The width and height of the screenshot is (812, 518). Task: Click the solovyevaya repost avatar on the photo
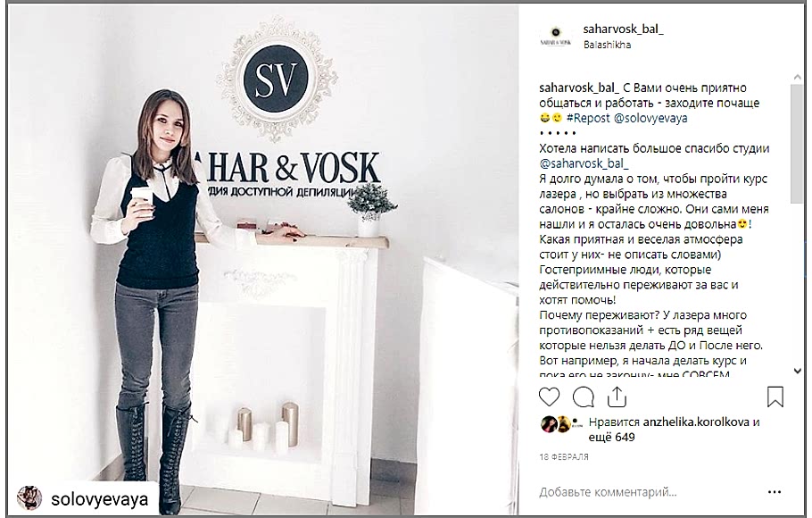click(x=29, y=498)
